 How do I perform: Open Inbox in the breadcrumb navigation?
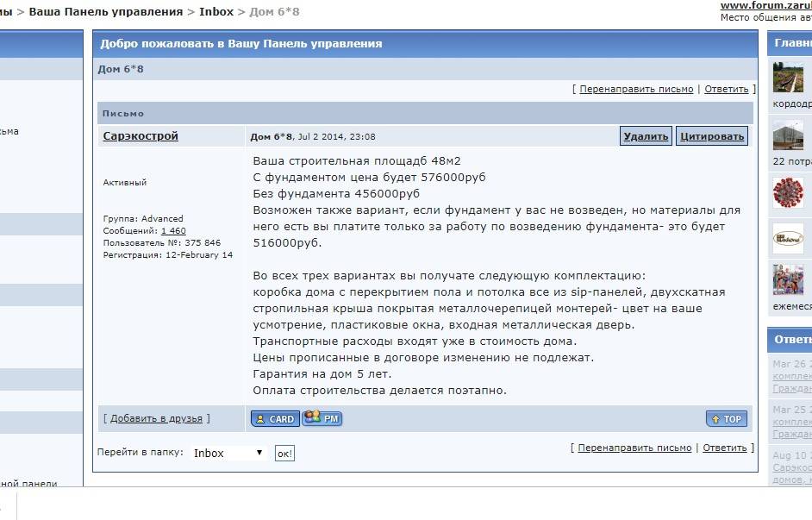216,12
